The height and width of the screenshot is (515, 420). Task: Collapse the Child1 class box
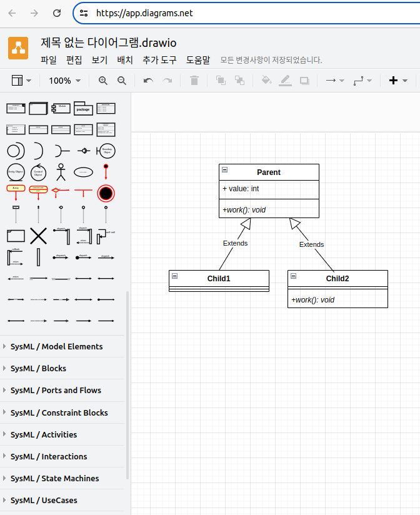[x=175, y=276]
